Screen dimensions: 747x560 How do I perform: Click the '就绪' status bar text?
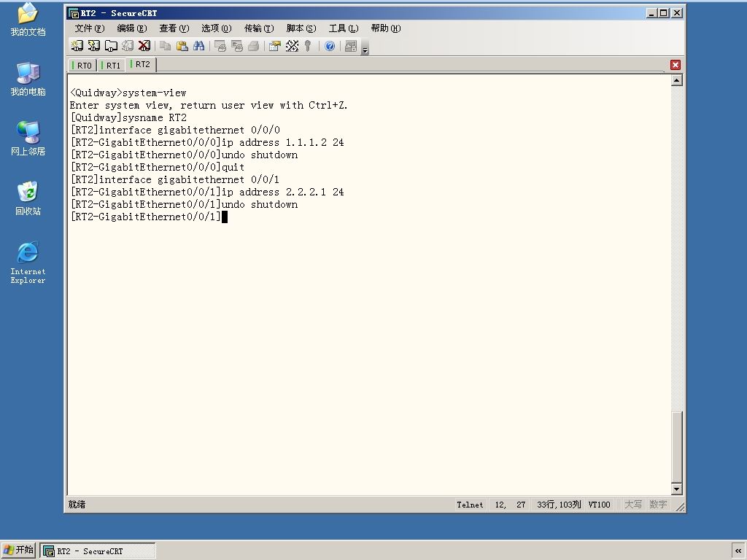pyautogui.click(x=77, y=505)
